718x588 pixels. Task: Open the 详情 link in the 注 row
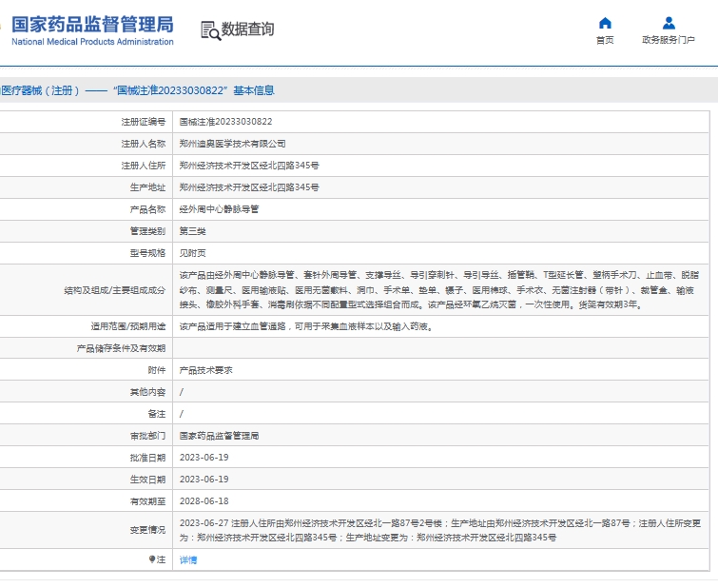click(188, 560)
